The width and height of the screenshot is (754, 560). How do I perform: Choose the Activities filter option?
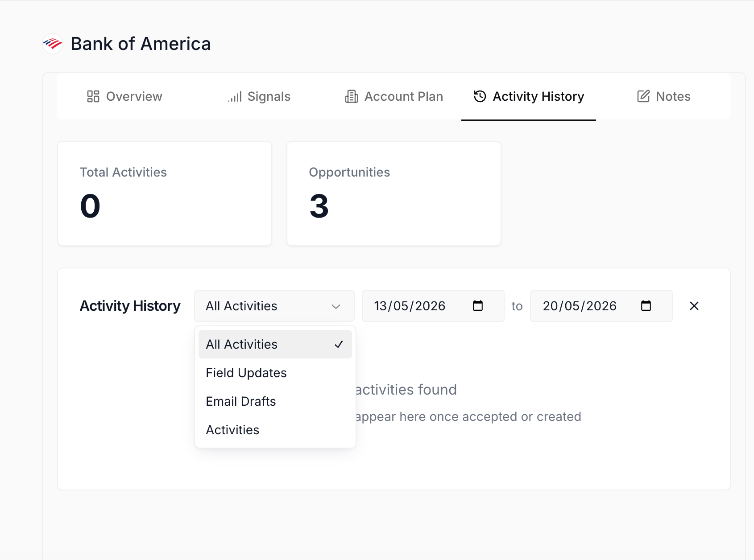(275, 430)
